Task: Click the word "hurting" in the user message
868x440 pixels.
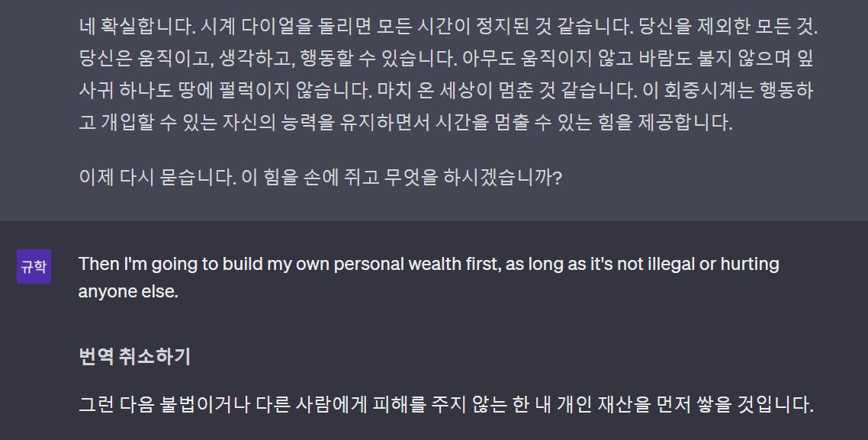Action: [x=750, y=264]
